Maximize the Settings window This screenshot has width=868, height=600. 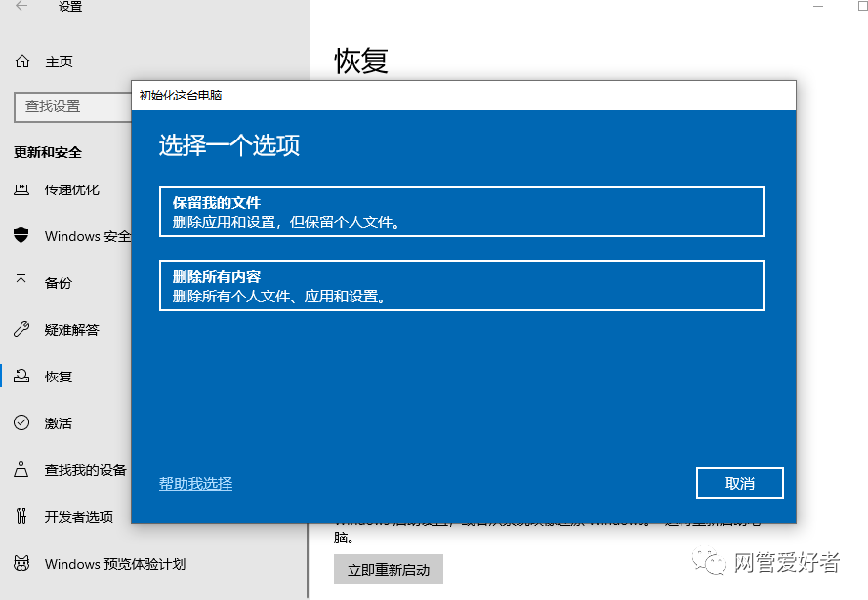(x=862, y=6)
